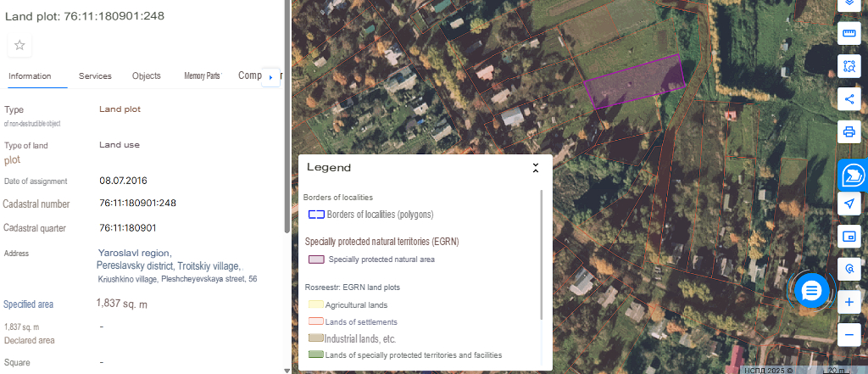The width and height of the screenshot is (868, 374).
Task: Click the date of assignment 08.07.2016
Action: pyautogui.click(x=124, y=181)
